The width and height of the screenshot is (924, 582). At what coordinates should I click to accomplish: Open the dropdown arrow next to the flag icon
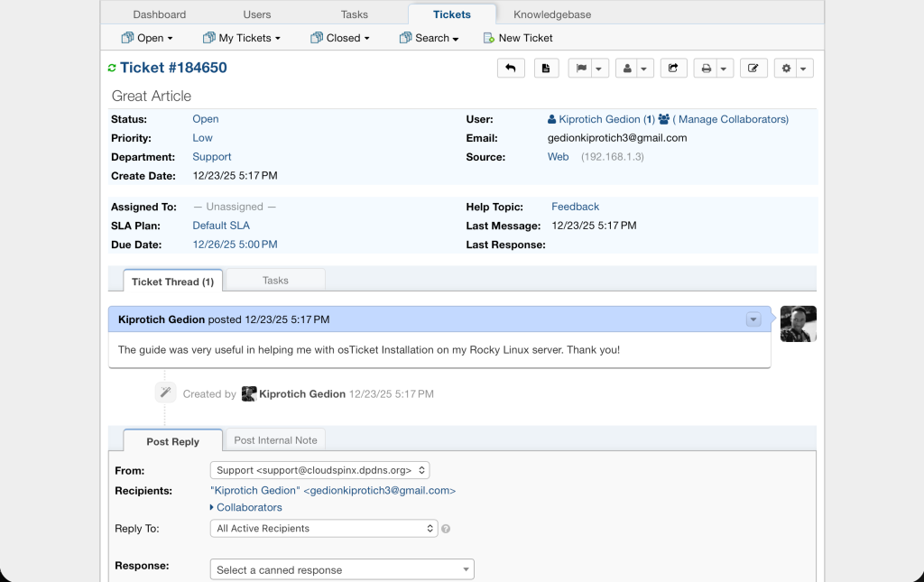(598, 68)
